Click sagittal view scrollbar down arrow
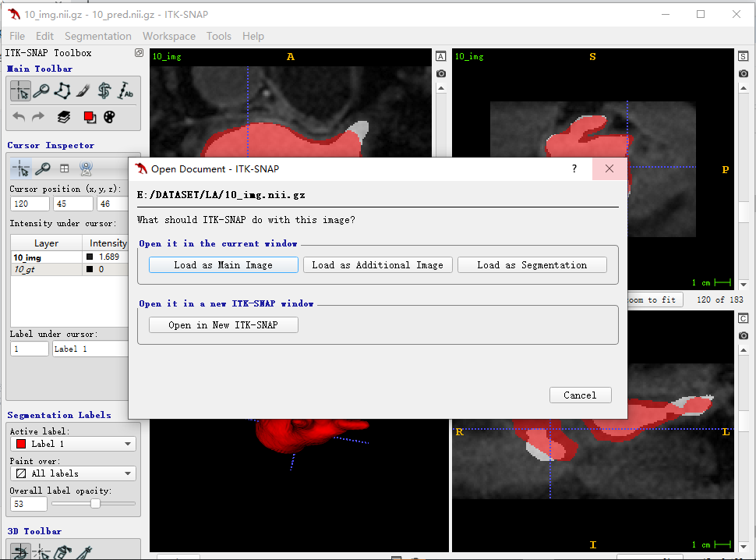Viewport: 756px width, 560px height. click(x=743, y=285)
